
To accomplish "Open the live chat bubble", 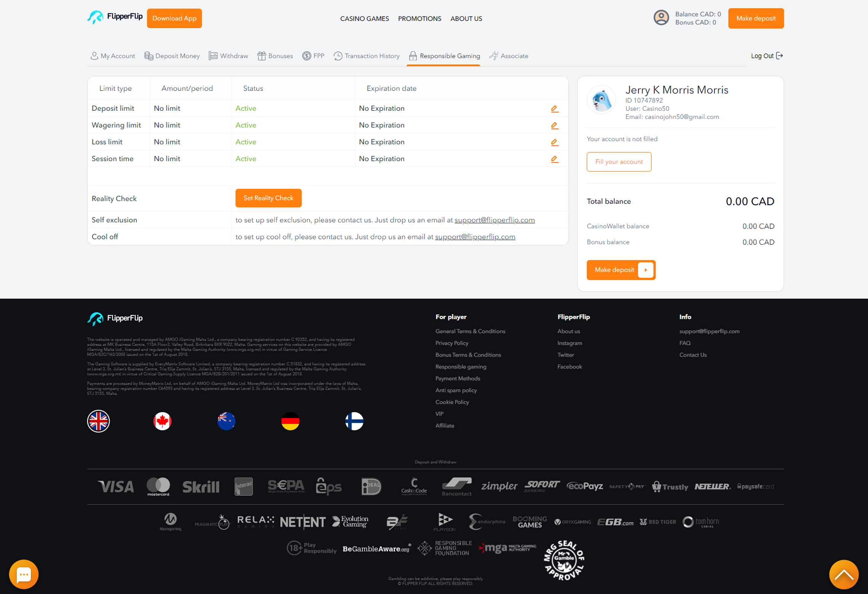I will [x=24, y=574].
